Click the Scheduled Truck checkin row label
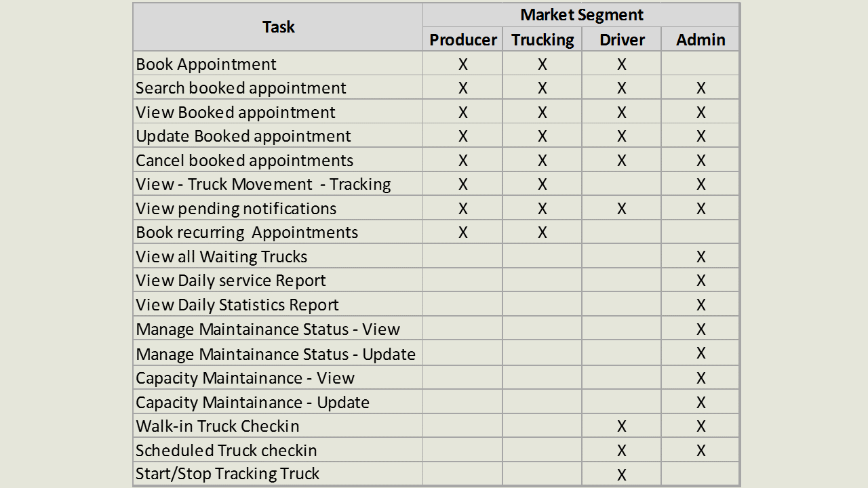The height and width of the screenshot is (488, 868). click(226, 451)
